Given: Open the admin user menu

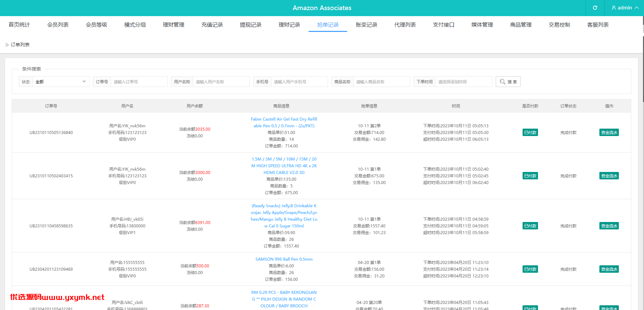Looking at the screenshot, I should 625,8.
